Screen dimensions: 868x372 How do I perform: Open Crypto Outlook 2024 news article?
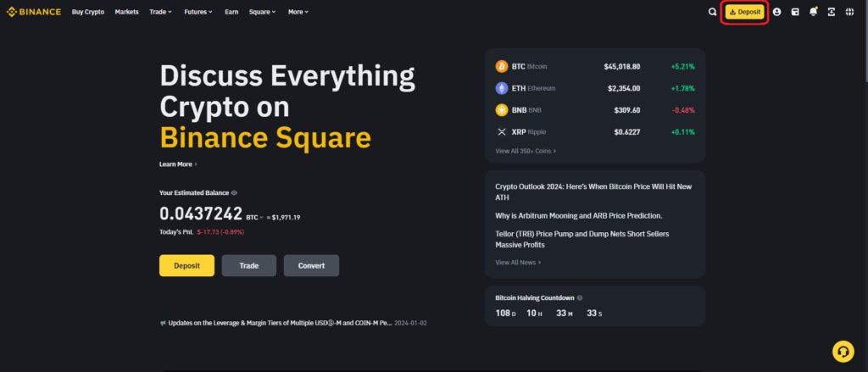[x=593, y=192]
